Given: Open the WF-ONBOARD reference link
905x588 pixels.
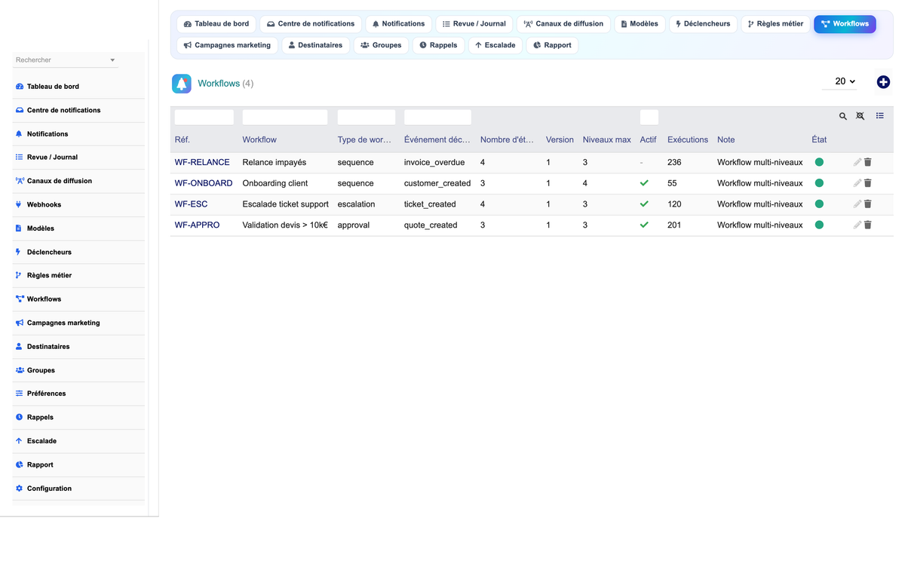Looking at the screenshot, I should [204, 183].
